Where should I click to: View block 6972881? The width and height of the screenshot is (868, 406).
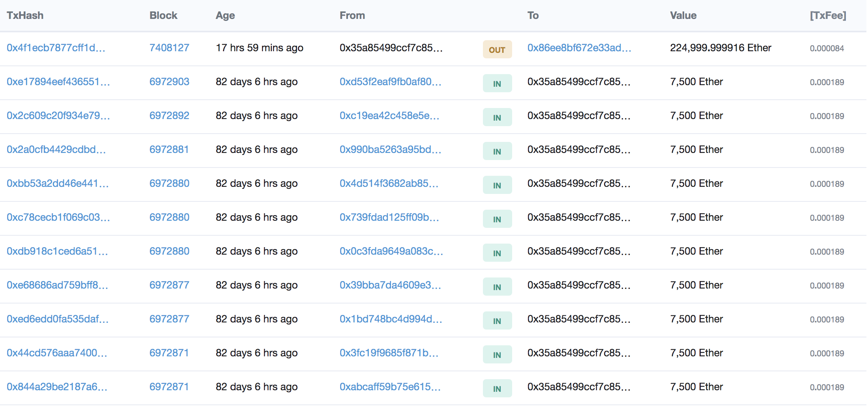pyautogui.click(x=169, y=149)
